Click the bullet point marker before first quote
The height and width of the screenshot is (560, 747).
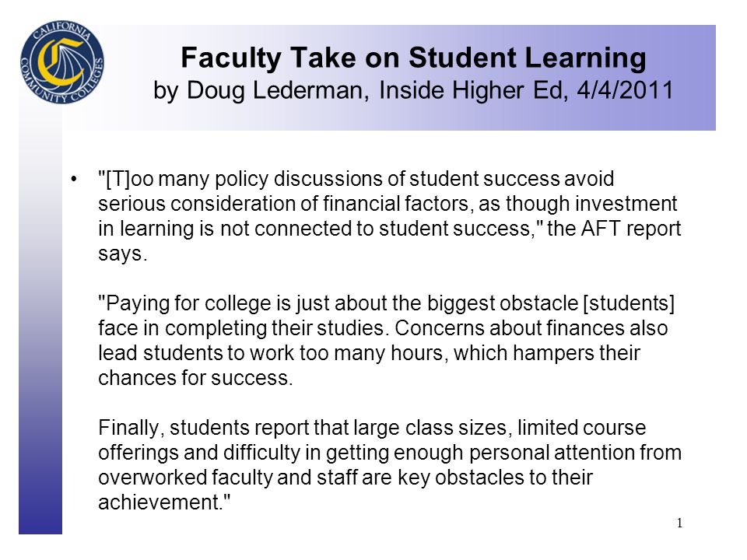pos(73,180)
